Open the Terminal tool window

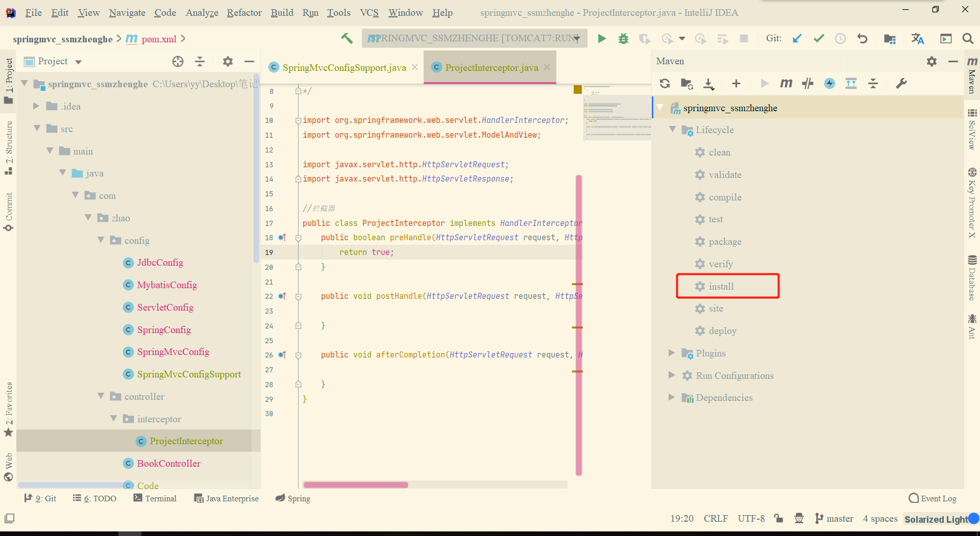pos(155,498)
